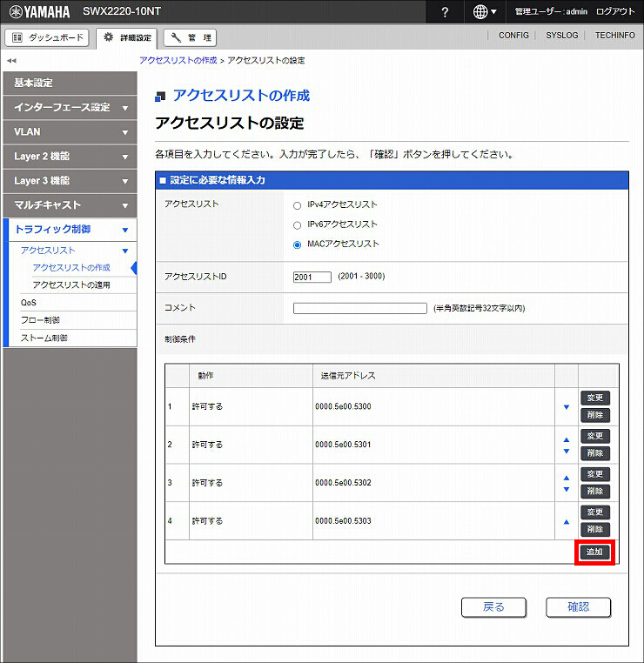Open the language globe dropdown
Viewport: 644px width, 663px height.
coord(485,12)
